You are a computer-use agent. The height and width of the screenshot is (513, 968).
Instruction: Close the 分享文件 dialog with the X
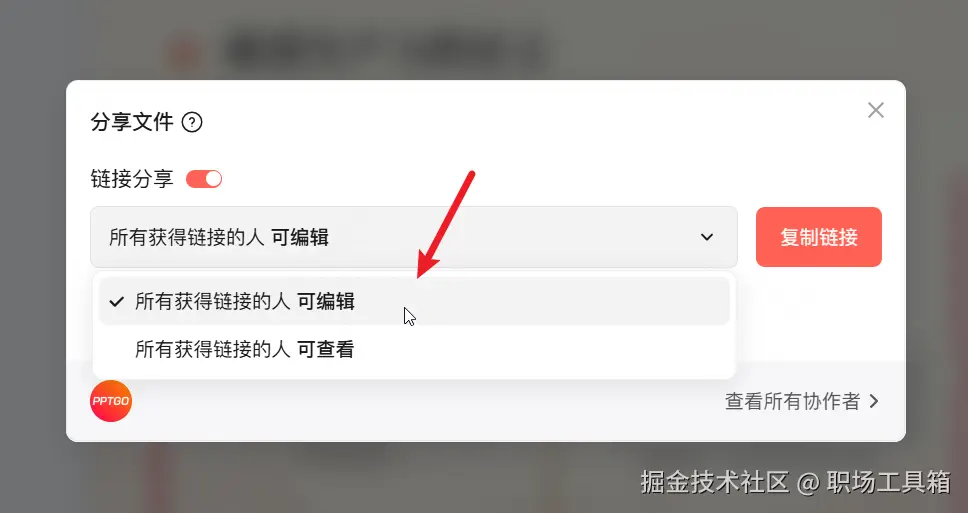pos(875,111)
